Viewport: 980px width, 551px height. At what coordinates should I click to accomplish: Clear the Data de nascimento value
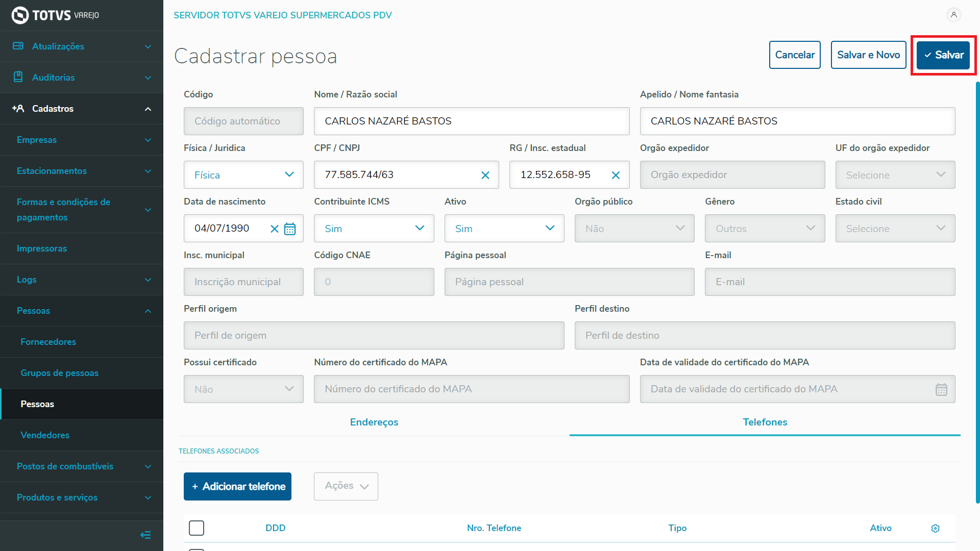(274, 229)
